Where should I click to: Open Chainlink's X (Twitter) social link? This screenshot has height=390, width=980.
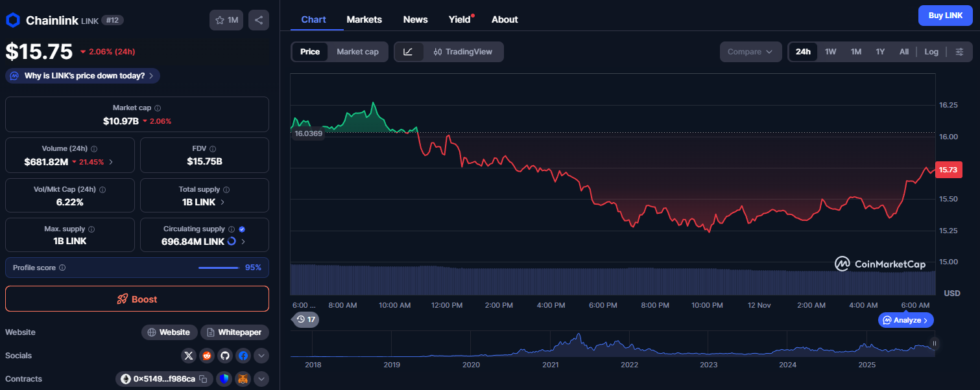[x=189, y=356]
